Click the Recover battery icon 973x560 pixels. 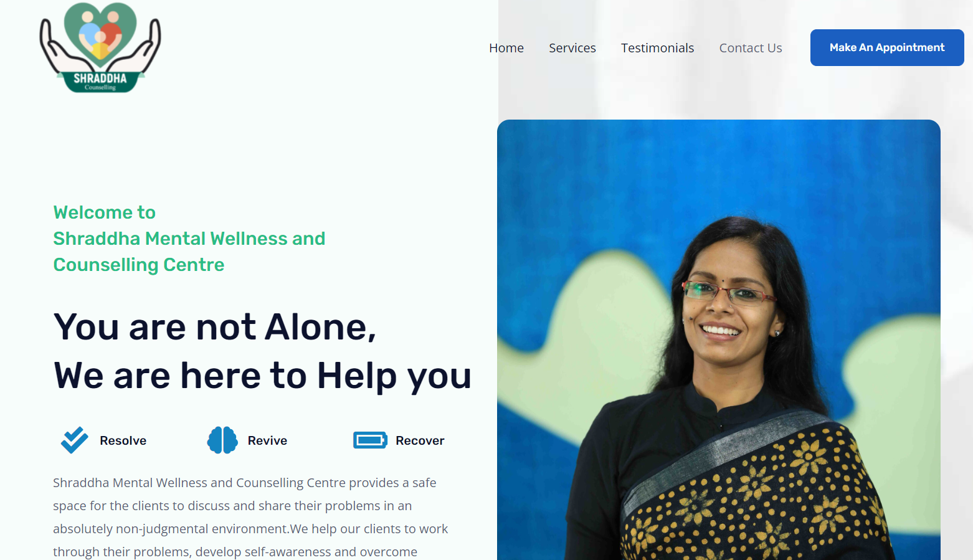(x=370, y=440)
